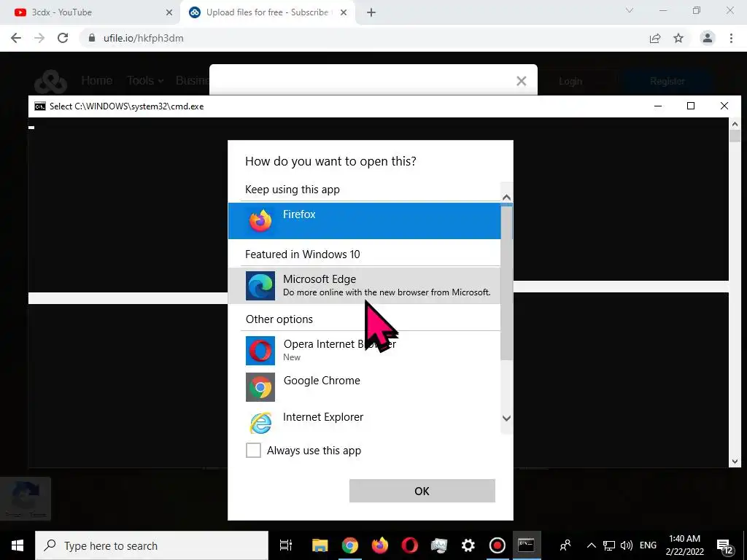Screen dimensions: 747x560
Task: Open Chrome tab search chevron
Action: pyautogui.click(x=630, y=10)
